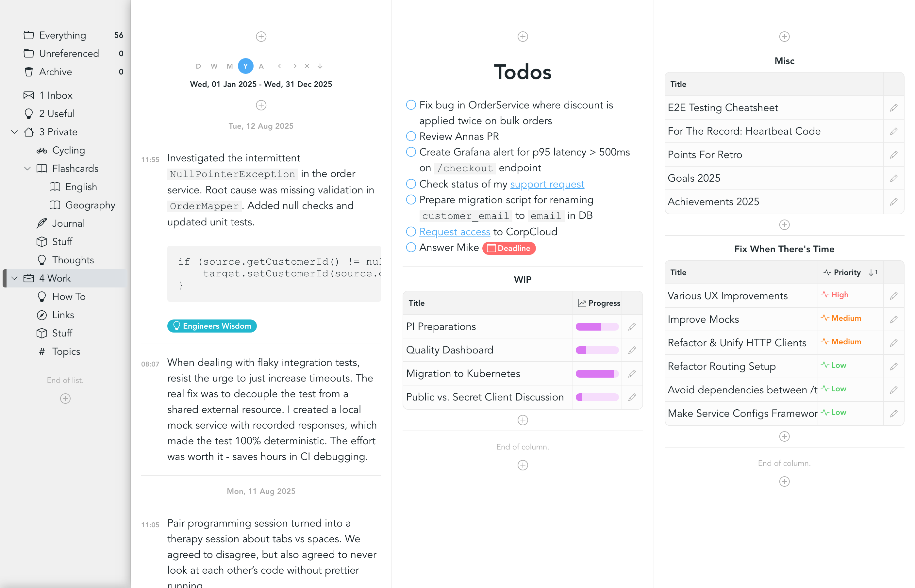Open the support request link
Image resolution: width=915 pixels, height=588 pixels.
pyautogui.click(x=547, y=184)
